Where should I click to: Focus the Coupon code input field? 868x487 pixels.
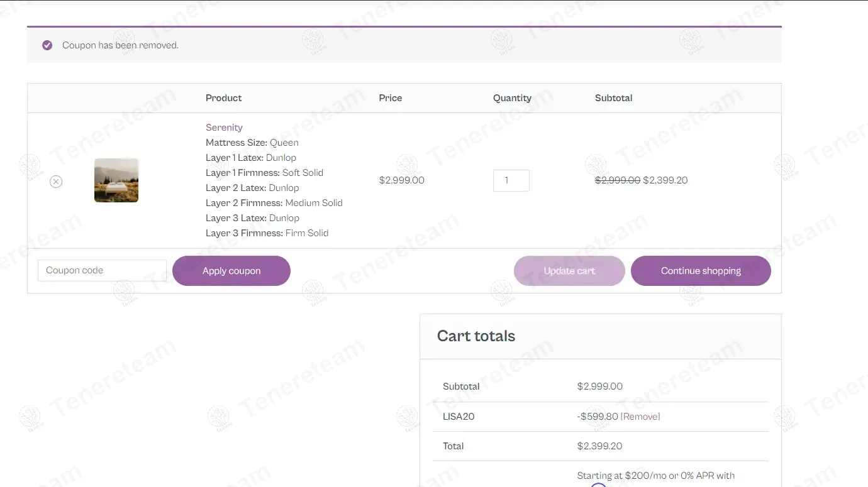(102, 270)
